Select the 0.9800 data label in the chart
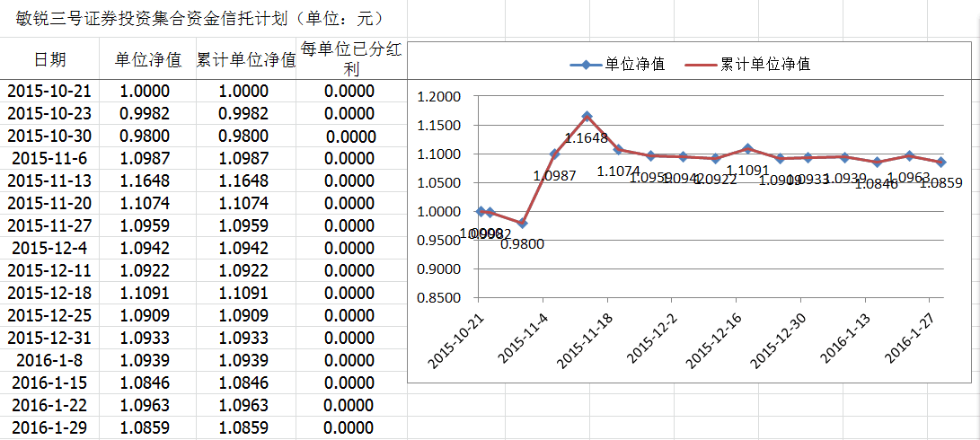Viewport: 980px width, 440px height. (522, 243)
